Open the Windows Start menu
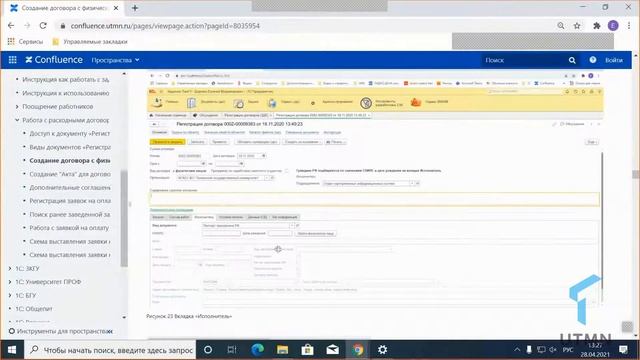 12,350
